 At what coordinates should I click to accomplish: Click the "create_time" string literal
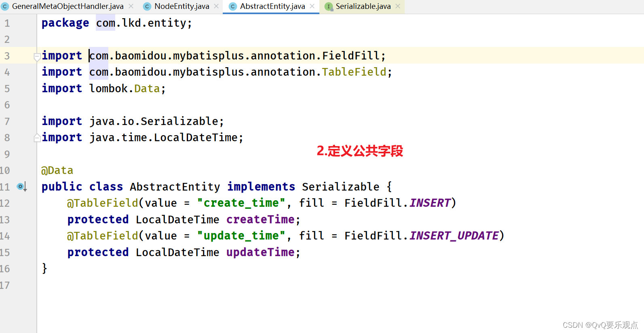[x=241, y=203]
